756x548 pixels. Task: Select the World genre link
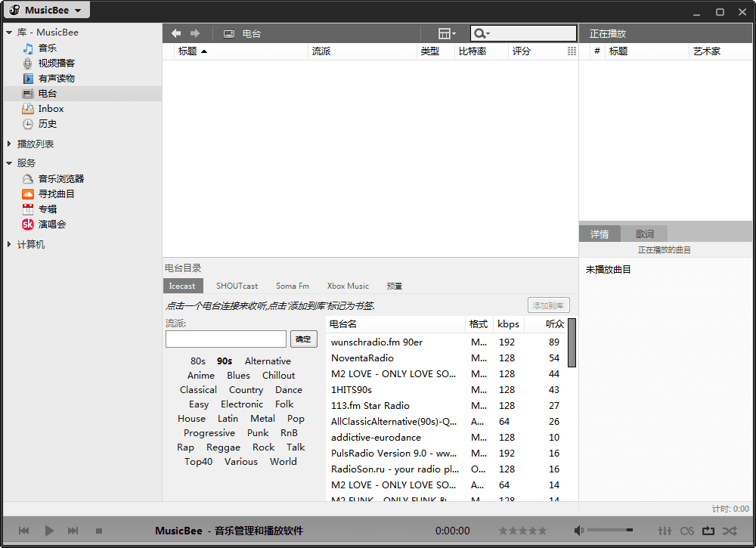[x=283, y=462]
